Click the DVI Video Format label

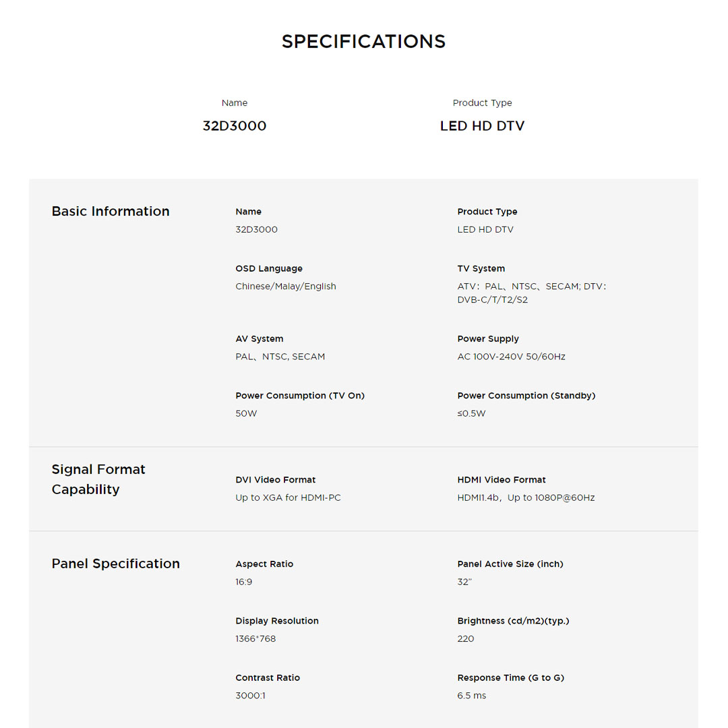tap(276, 480)
